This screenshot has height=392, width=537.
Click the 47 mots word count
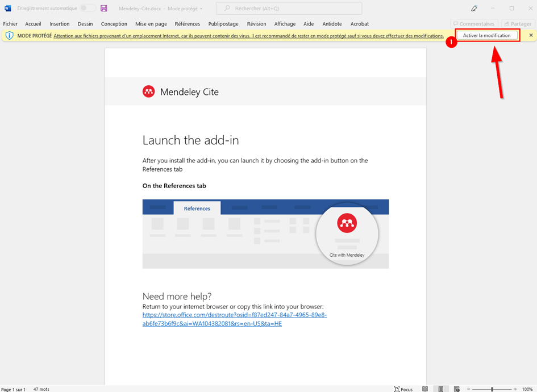click(x=41, y=389)
